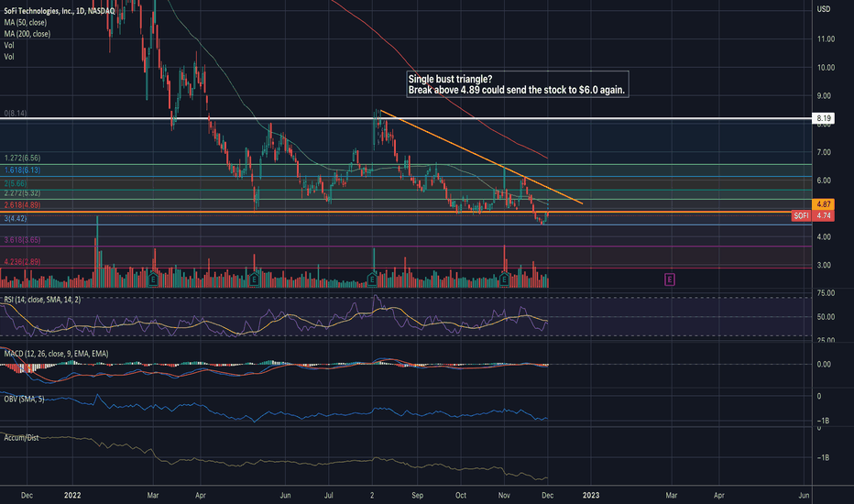Select the OBV (SMA, 5) indicator legend
This screenshot has width=854, height=504.
[24, 400]
